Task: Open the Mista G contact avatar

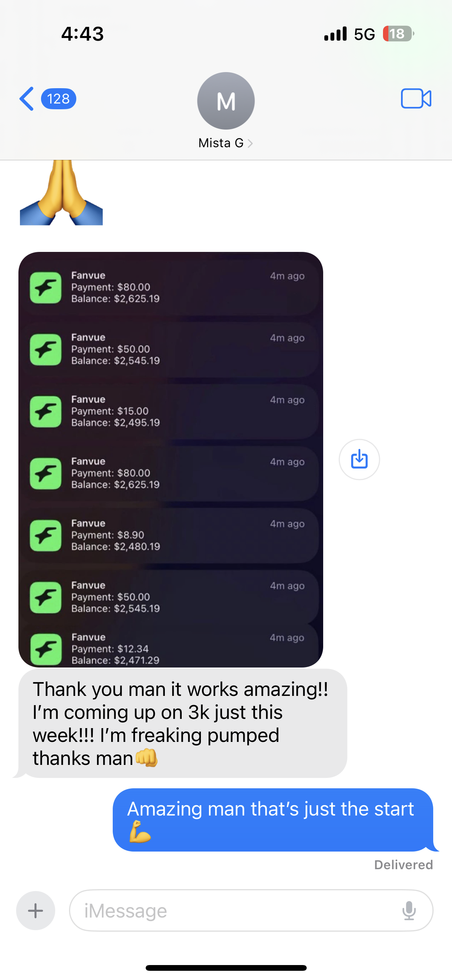Action: [x=226, y=101]
